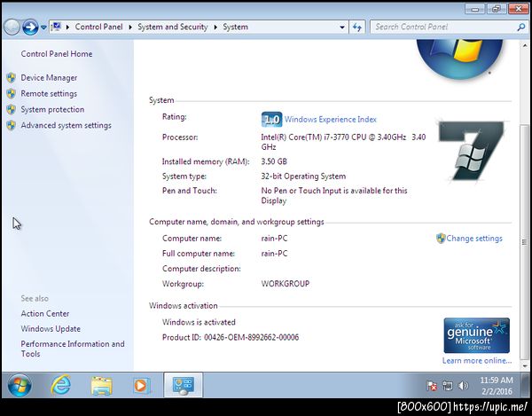Click the scrollbar up arrow

point(525,45)
